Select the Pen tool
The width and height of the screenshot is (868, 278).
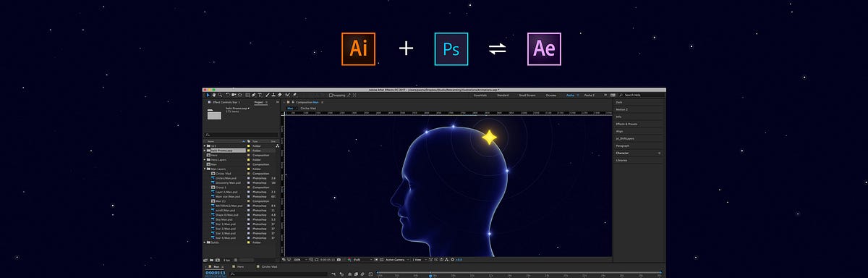pos(254,95)
